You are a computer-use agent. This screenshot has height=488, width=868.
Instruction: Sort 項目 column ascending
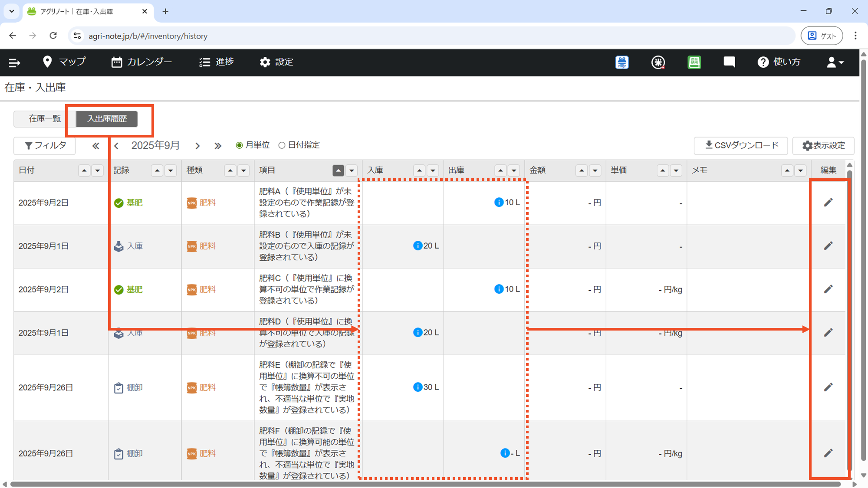338,171
